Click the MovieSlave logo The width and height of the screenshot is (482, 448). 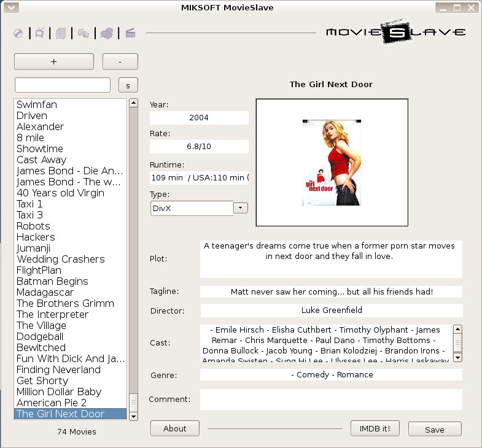pyautogui.click(x=395, y=32)
